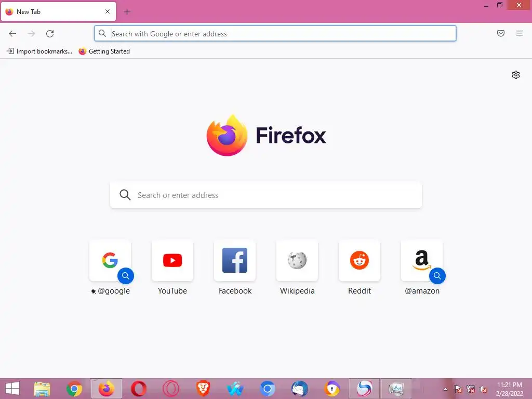Click the @amazon label text
Viewport: 532px width, 399px height.
pyautogui.click(x=422, y=291)
